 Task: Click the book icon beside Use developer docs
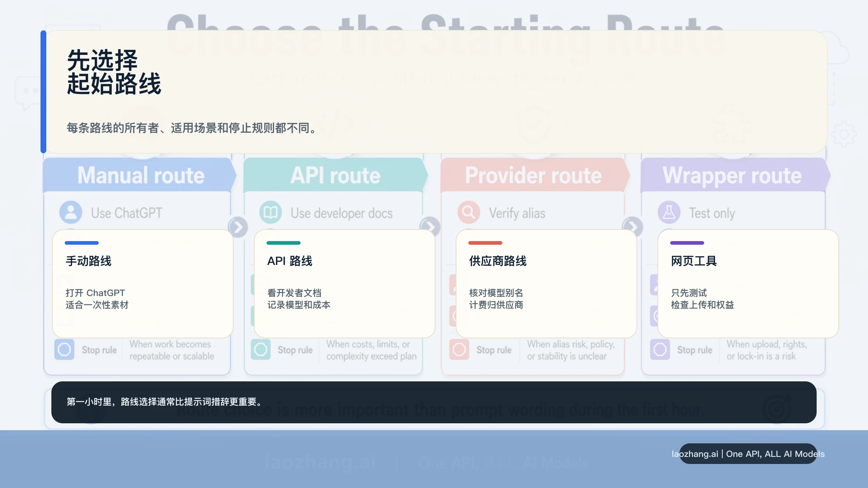coord(271,213)
